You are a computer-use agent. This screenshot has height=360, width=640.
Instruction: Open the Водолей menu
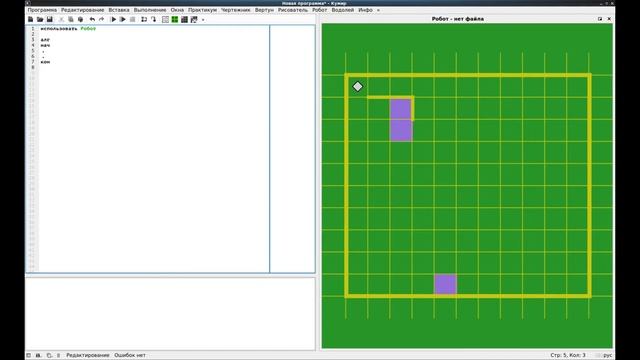[x=342, y=10]
